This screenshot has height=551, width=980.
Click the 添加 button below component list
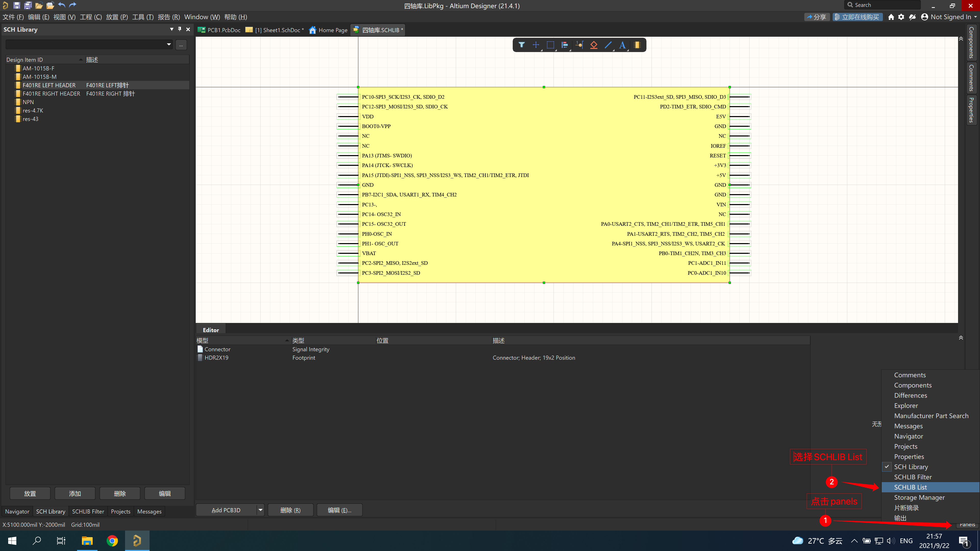[75, 494]
